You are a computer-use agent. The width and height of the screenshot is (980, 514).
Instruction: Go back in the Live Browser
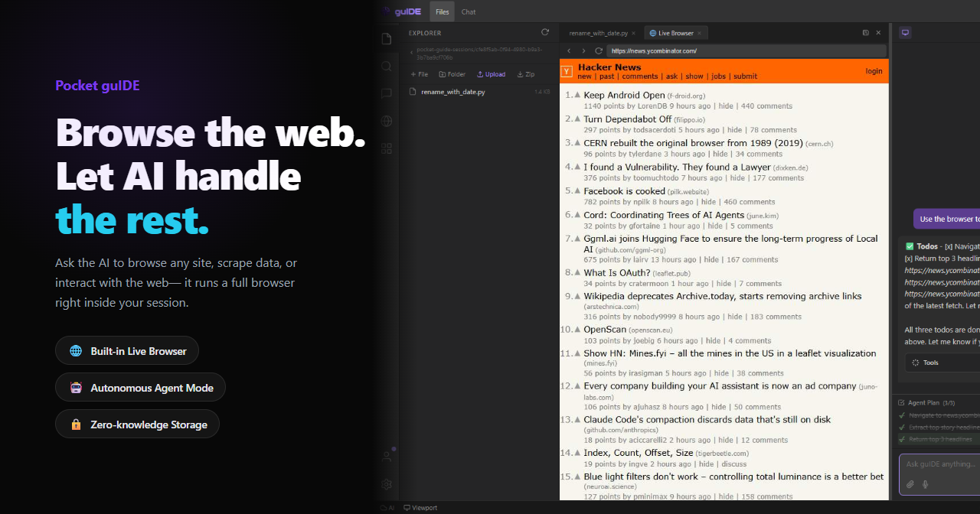tap(569, 50)
